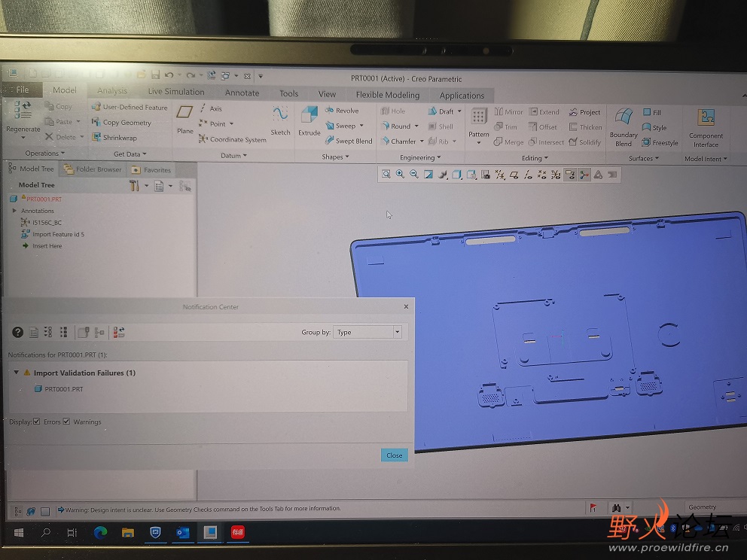Toggle the Warnings display checkbox

(66, 421)
